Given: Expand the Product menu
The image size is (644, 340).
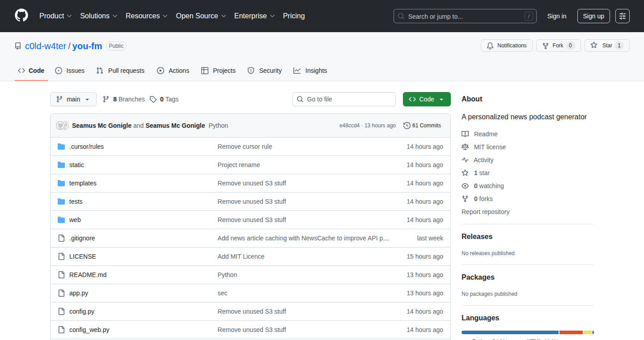Looking at the screenshot, I should point(55,16).
